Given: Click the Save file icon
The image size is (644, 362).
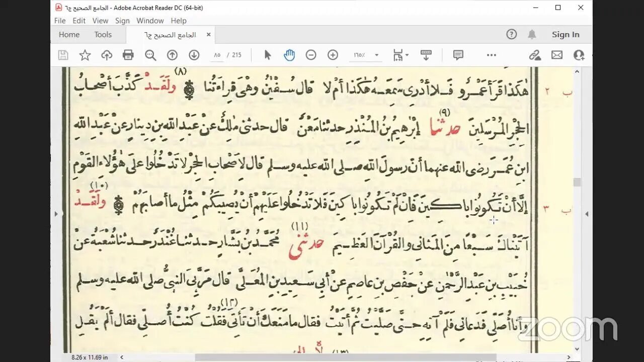Looking at the screenshot, I should 63,55.
